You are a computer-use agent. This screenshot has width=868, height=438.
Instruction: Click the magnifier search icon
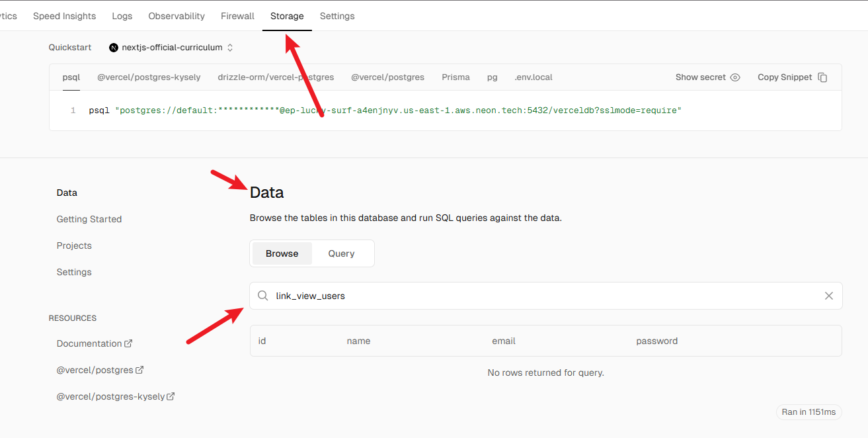[x=262, y=296]
